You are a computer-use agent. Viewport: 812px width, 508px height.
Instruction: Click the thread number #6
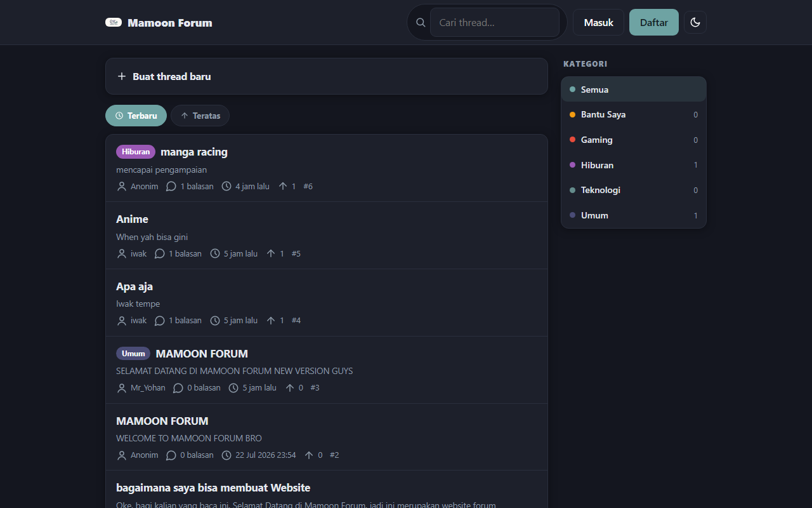(x=308, y=186)
